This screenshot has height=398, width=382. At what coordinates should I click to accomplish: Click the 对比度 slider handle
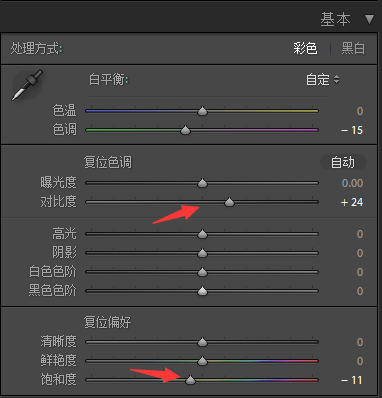229,202
